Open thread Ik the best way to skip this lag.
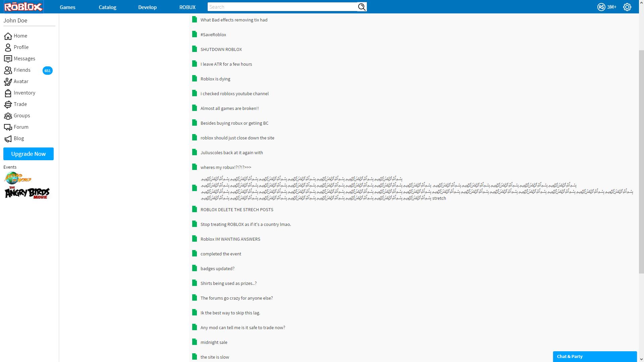 (x=230, y=313)
